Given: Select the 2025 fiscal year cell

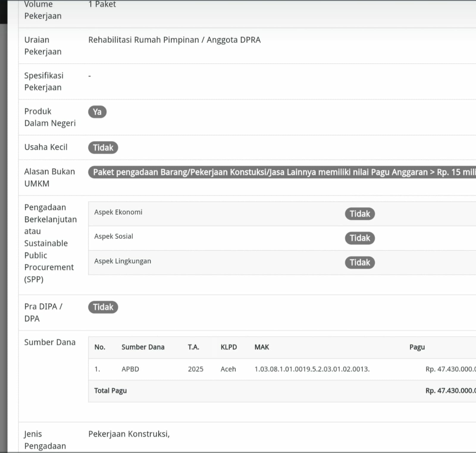Looking at the screenshot, I should click(x=195, y=369).
